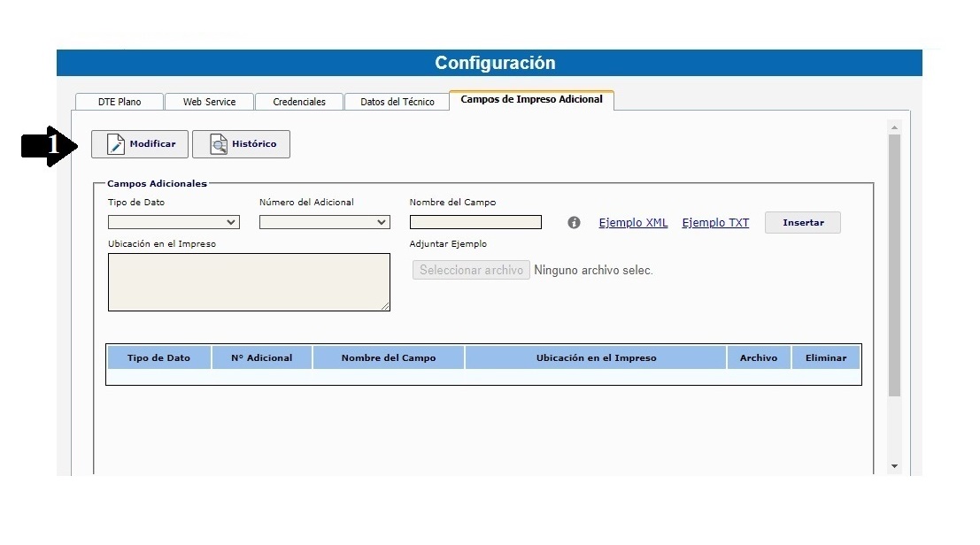The image size is (980, 545).
Task: Click the scrollbar down arrow icon
Action: [893, 466]
